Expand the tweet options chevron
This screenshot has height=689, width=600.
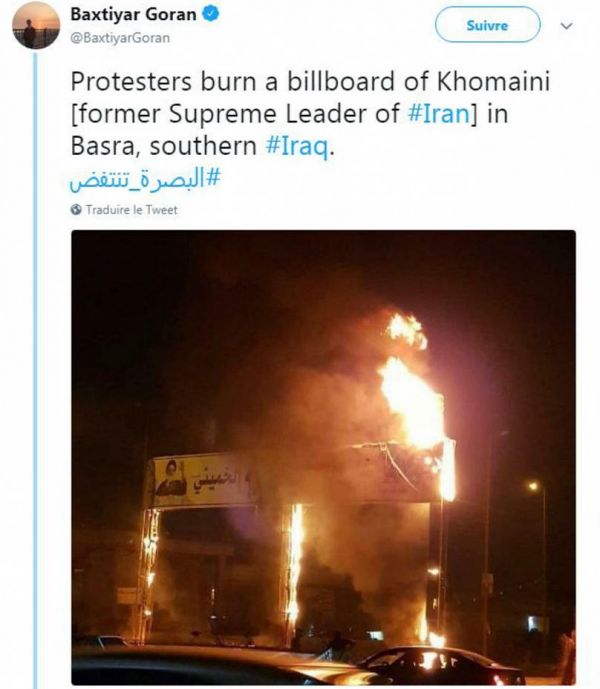566,25
